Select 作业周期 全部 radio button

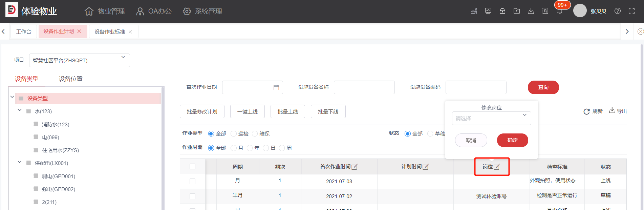coord(211,148)
